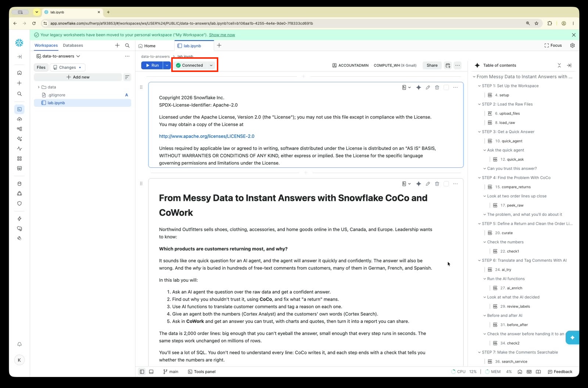Toggle the left sidebar panel in the status bar
The height and width of the screenshot is (388, 588).
(142, 371)
